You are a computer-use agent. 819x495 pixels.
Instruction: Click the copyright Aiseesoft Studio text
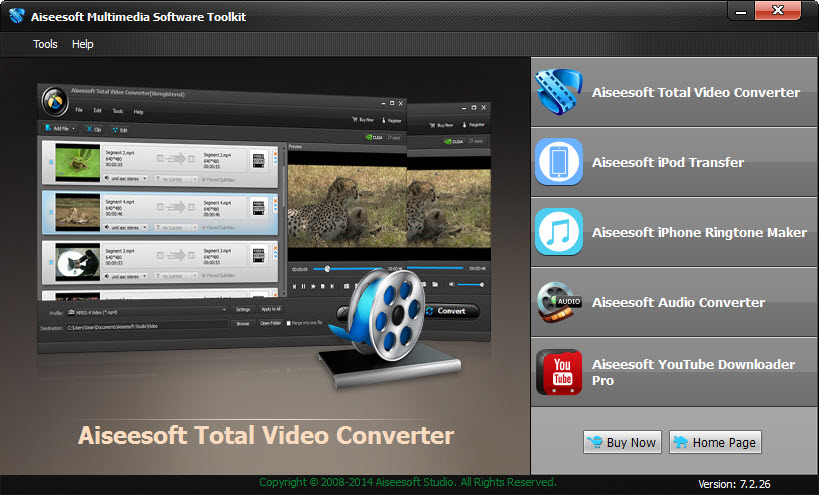(407, 482)
